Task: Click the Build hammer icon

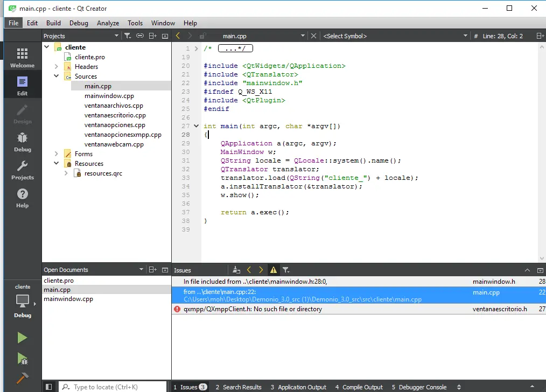Action: tap(22, 379)
